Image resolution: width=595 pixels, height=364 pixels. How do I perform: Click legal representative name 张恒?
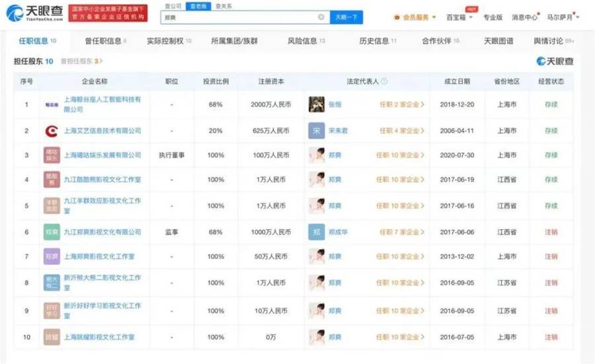(x=335, y=104)
